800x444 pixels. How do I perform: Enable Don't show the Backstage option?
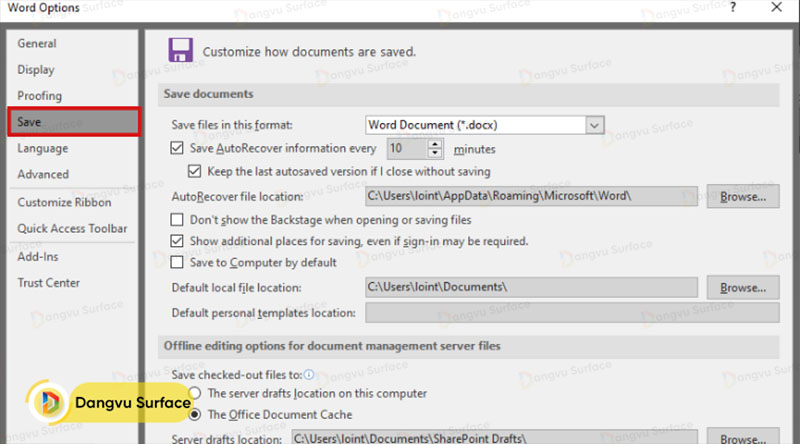pos(178,219)
